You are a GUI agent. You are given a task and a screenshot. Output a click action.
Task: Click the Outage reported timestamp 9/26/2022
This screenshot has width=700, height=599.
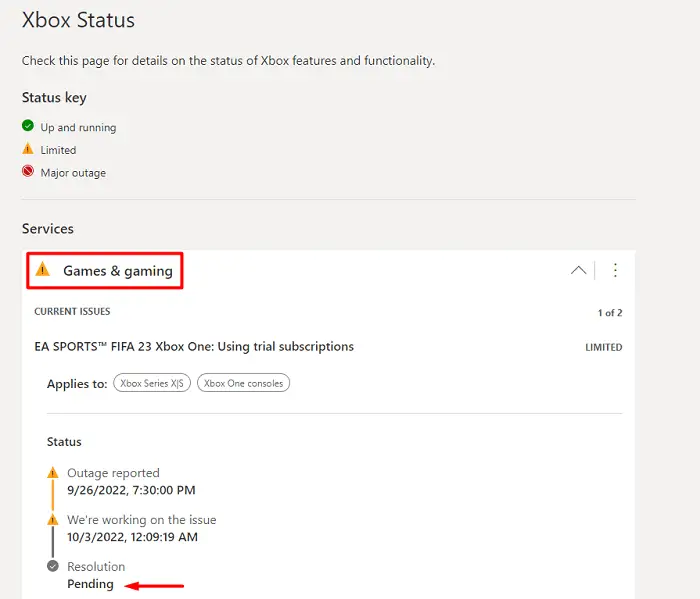coord(131,490)
